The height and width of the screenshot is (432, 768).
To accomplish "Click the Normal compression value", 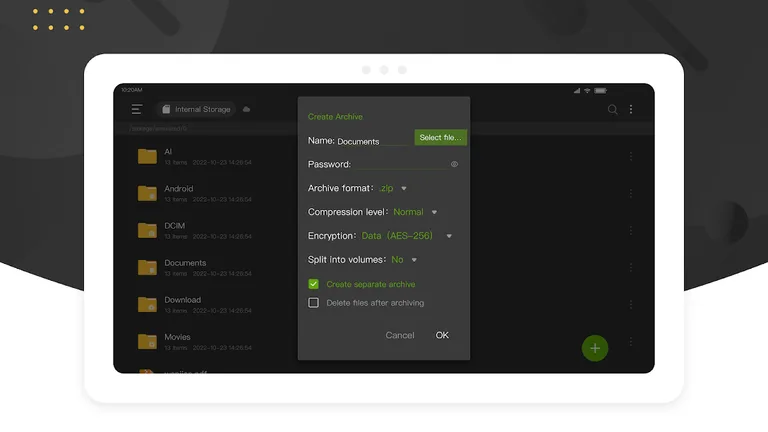I will 408,212.
